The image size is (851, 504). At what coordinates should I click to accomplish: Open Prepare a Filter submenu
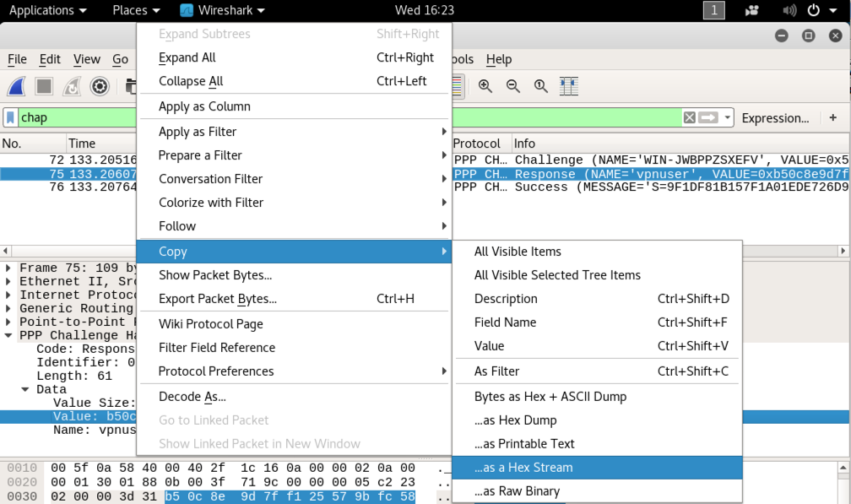point(295,155)
